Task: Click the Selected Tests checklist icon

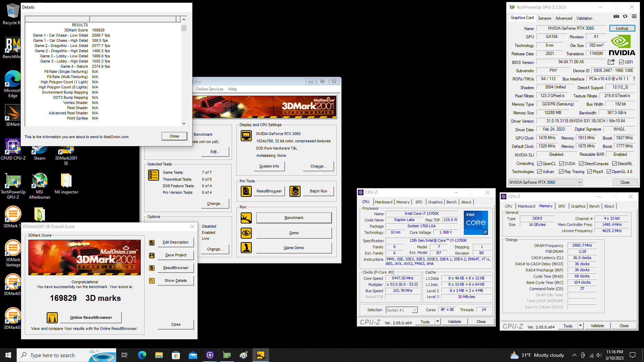Action: click(154, 175)
